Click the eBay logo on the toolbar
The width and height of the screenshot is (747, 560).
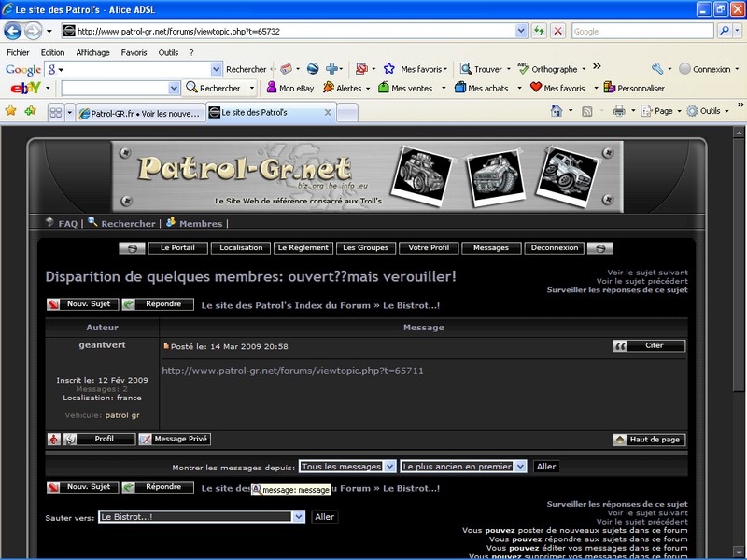tap(26, 88)
